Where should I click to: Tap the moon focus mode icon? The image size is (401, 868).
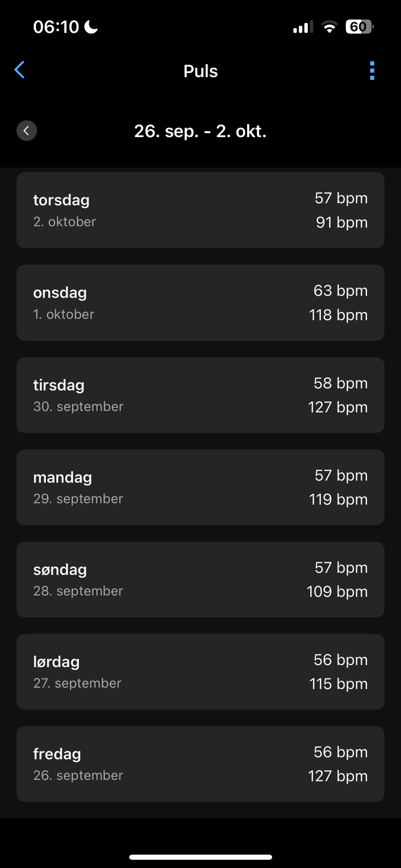click(91, 27)
